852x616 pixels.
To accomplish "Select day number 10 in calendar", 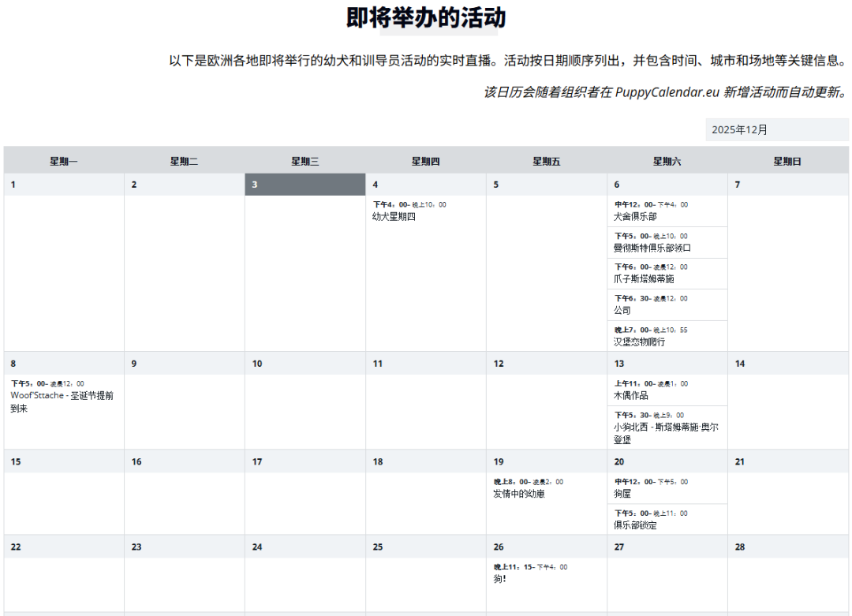I will [x=257, y=364].
